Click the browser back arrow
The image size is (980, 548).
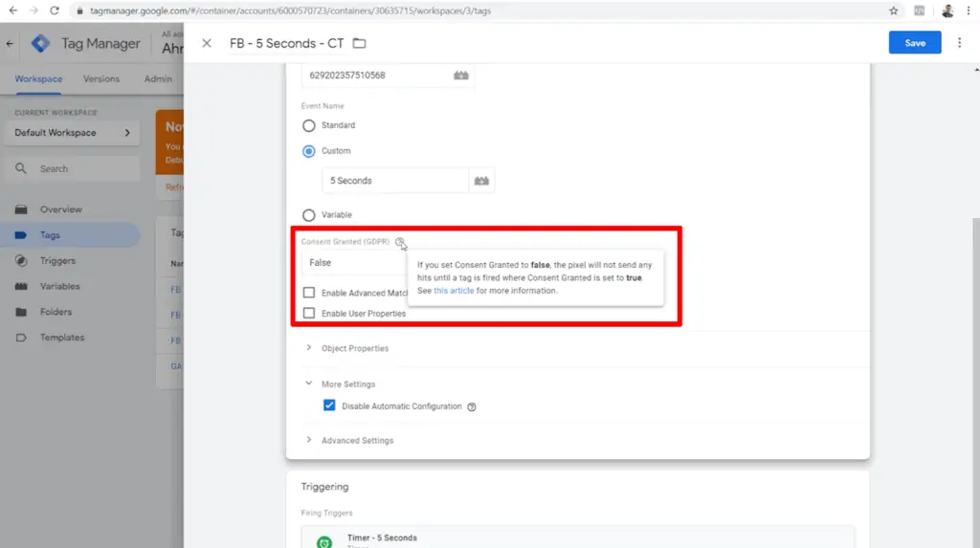13,11
